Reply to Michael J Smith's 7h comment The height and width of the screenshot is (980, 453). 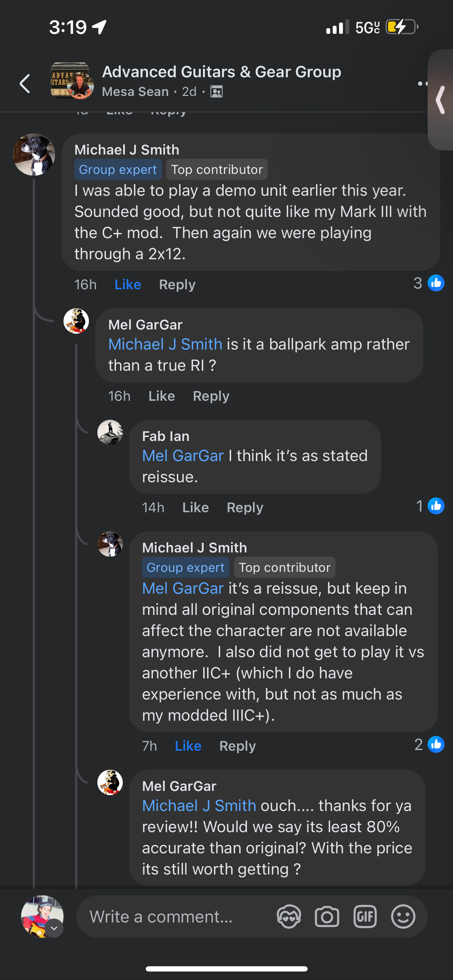click(x=237, y=746)
